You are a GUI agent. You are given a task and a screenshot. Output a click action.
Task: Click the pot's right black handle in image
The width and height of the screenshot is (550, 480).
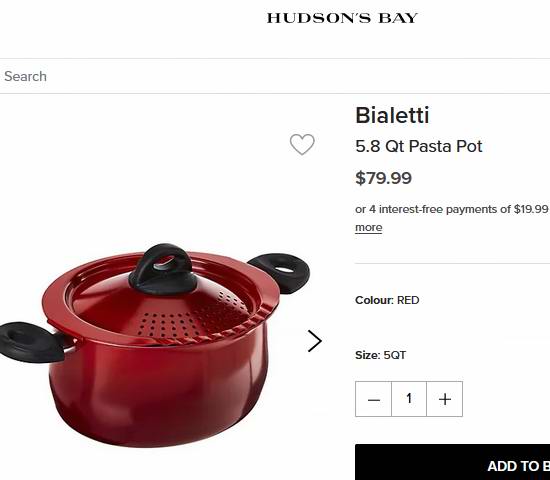[281, 272]
